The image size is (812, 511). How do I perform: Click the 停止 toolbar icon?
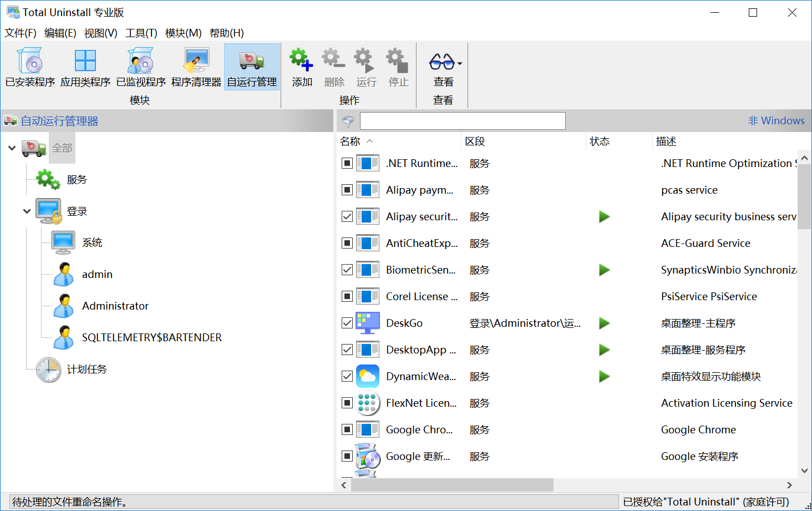pyautogui.click(x=398, y=60)
